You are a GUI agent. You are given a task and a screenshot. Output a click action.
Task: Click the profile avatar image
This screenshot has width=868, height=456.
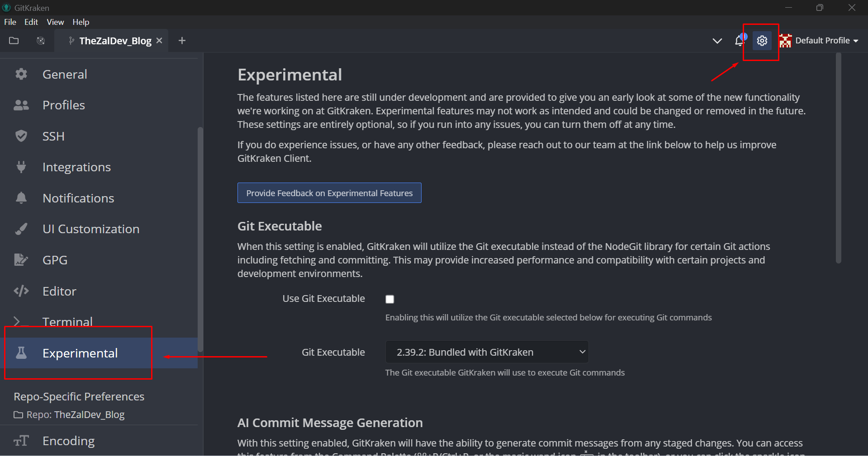pos(785,41)
